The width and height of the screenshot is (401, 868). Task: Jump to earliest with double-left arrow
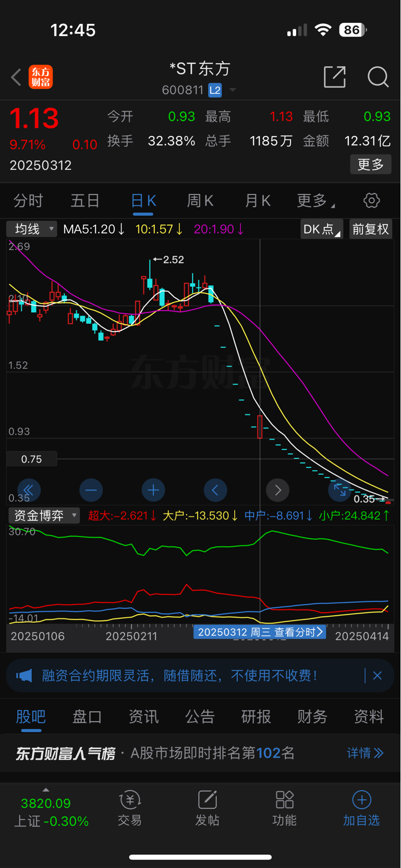point(29,490)
